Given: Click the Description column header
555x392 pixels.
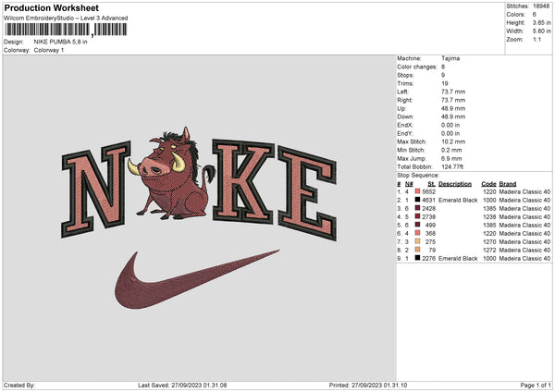Looking at the screenshot, I should point(455,184).
